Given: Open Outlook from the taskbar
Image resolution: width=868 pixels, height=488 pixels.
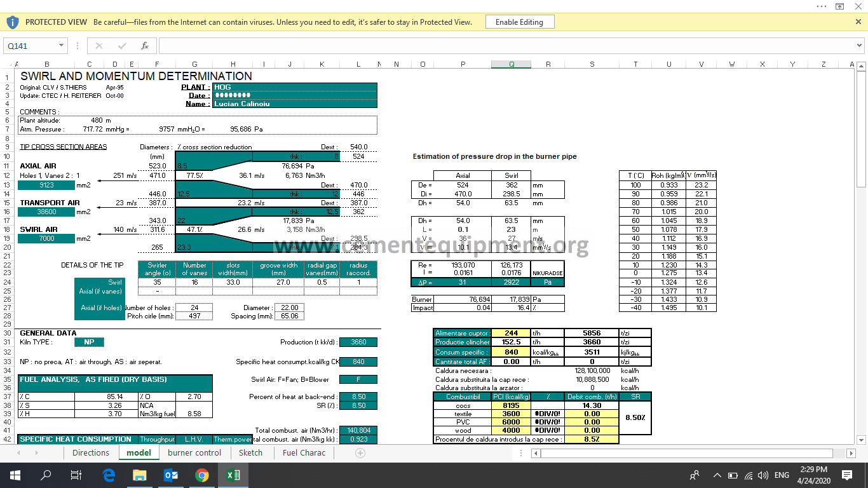Looking at the screenshot, I should coord(170,475).
